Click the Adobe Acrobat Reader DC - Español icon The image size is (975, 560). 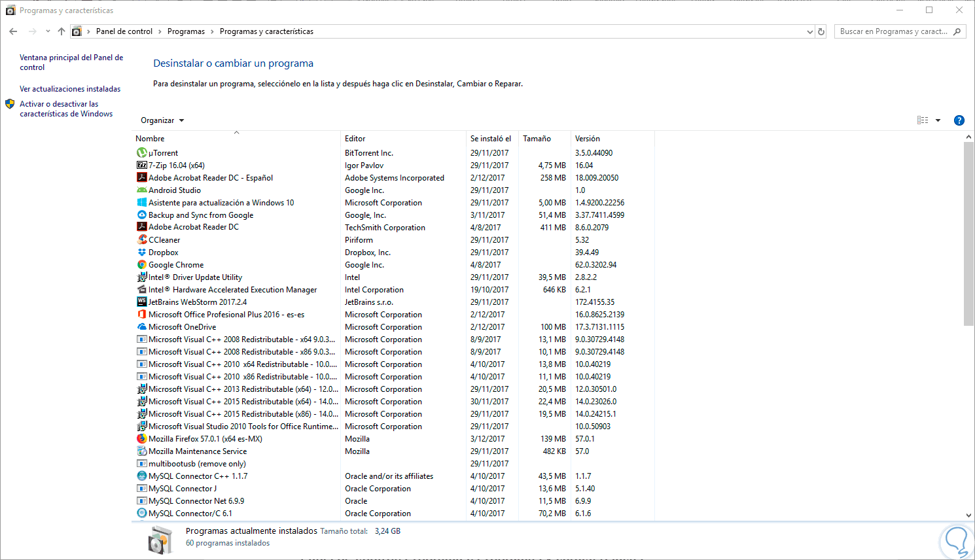click(x=141, y=178)
